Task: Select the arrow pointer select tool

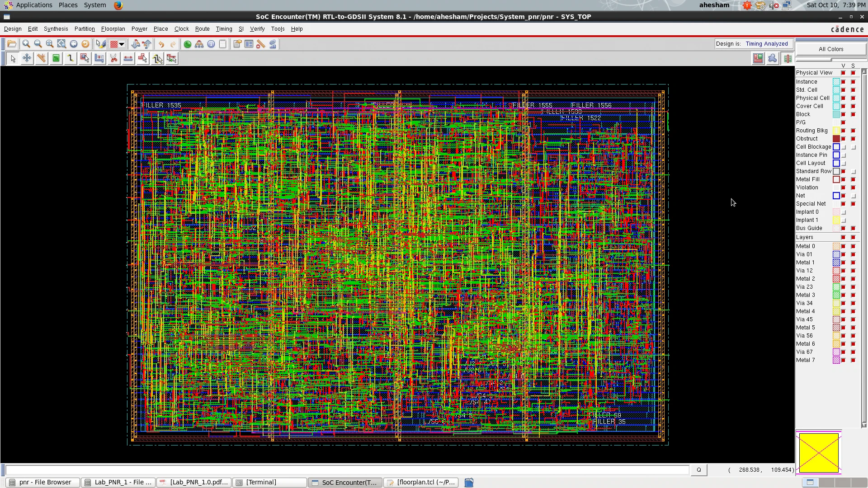Action: pyautogui.click(x=13, y=58)
